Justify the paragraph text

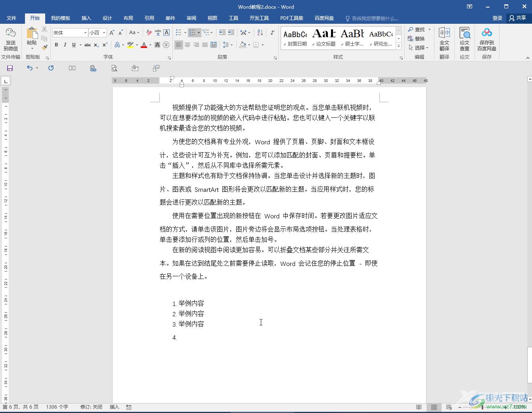click(x=205, y=45)
